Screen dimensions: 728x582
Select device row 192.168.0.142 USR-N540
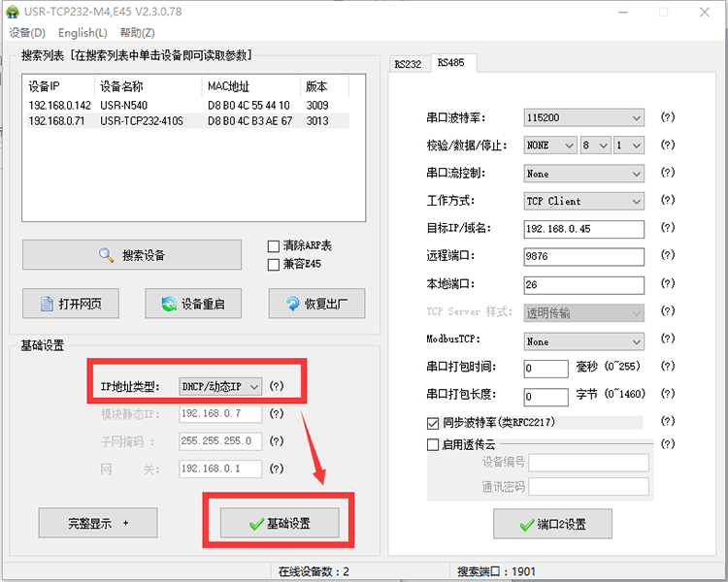click(184, 105)
